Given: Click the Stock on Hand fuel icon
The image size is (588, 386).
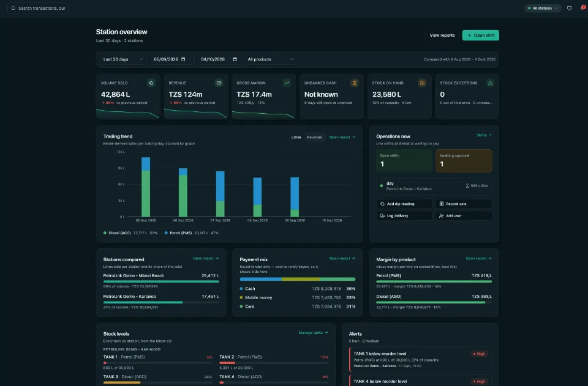Looking at the screenshot, I should pyautogui.click(x=422, y=83).
